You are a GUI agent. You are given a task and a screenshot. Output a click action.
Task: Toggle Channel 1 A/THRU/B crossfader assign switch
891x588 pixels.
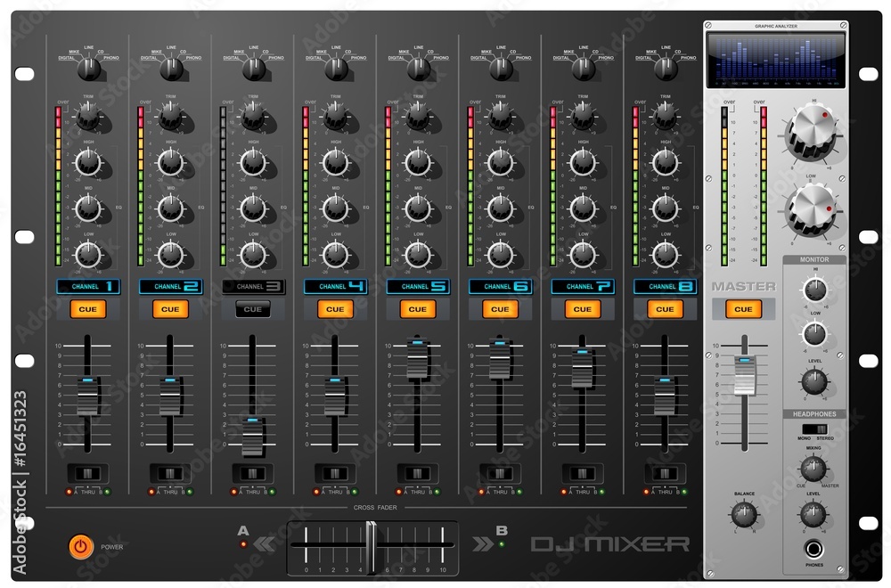point(87,473)
